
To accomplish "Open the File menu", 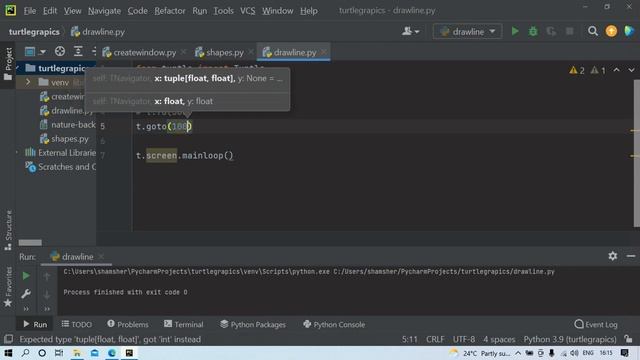I will pos(29,11).
